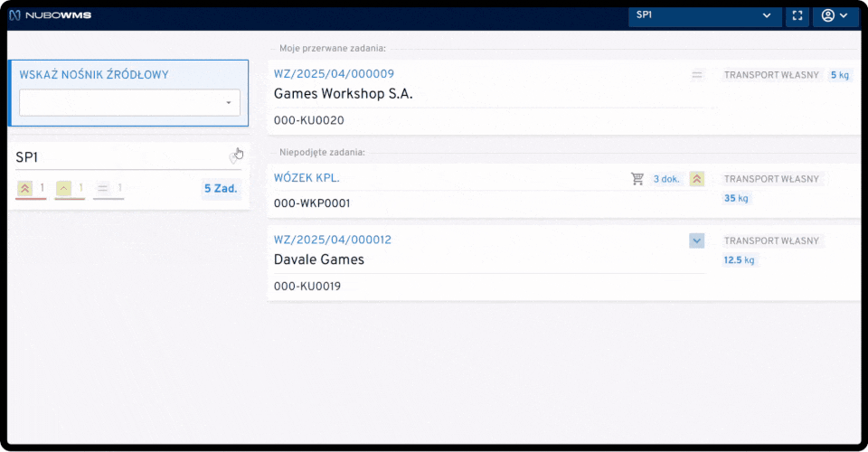Filter by highest priority double-chevron icon
This screenshot has height=452, width=868.
pyautogui.click(x=24, y=189)
